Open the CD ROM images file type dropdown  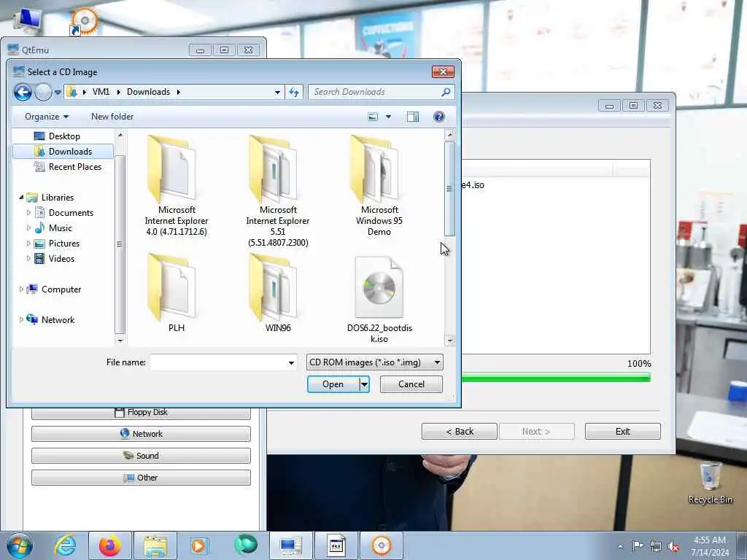(x=374, y=362)
